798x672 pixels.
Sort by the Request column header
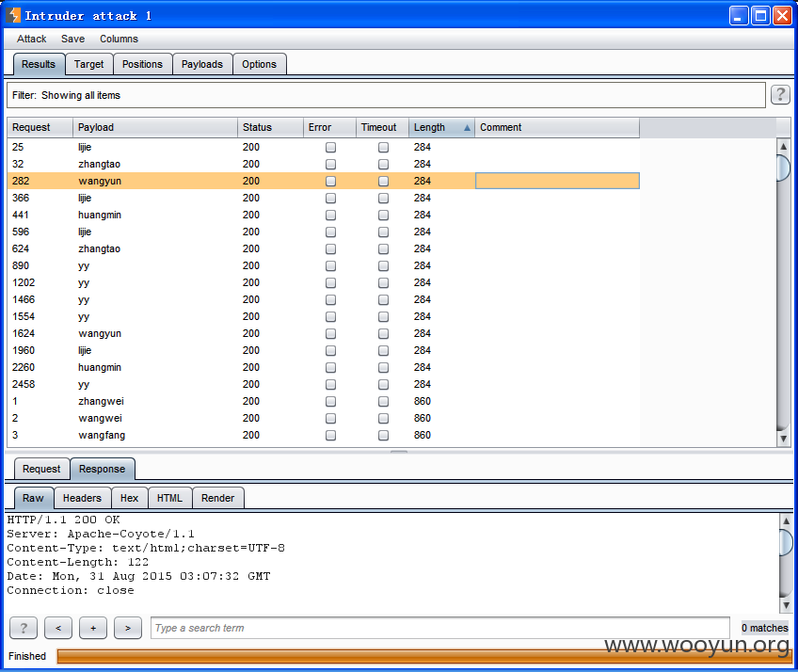(x=40, y=127)
